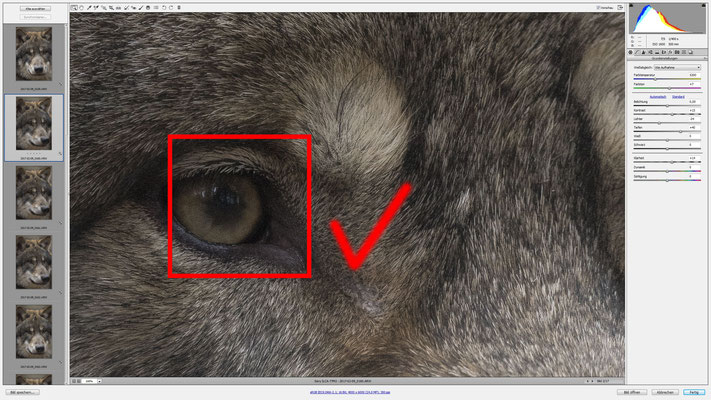This screenshot has width=711, height=400.
Task: Open workflow options via the bottom link
Action: click(350, 392)
